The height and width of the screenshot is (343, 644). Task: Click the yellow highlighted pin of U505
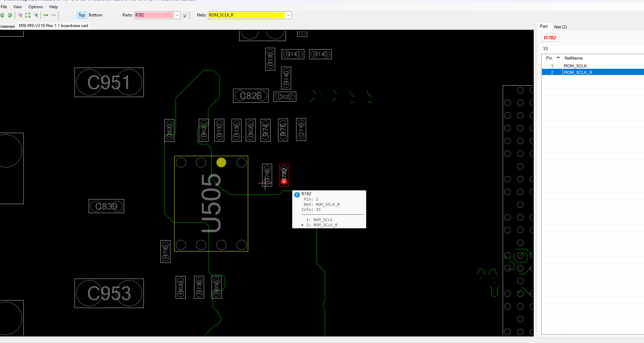coord(221,162)
